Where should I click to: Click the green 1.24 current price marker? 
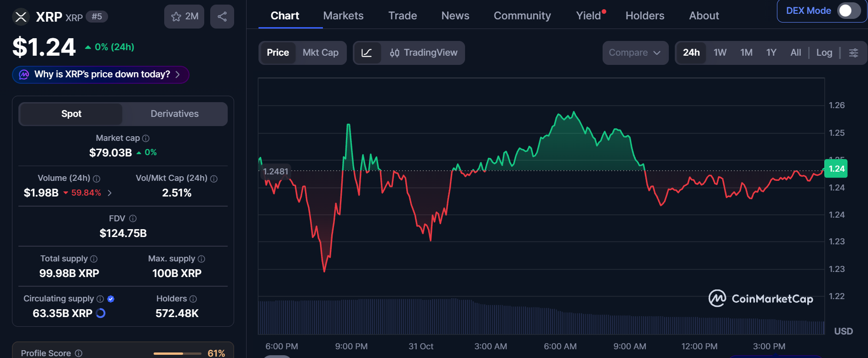click(836, 169)
